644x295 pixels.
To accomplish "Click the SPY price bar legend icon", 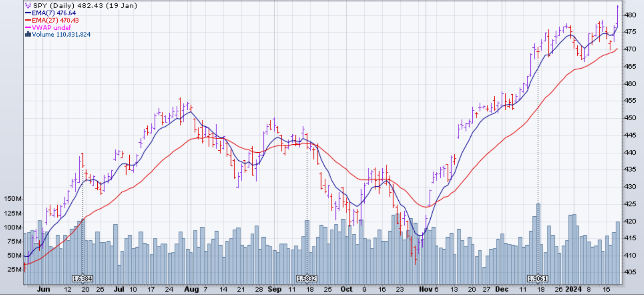I will [28, 6].
